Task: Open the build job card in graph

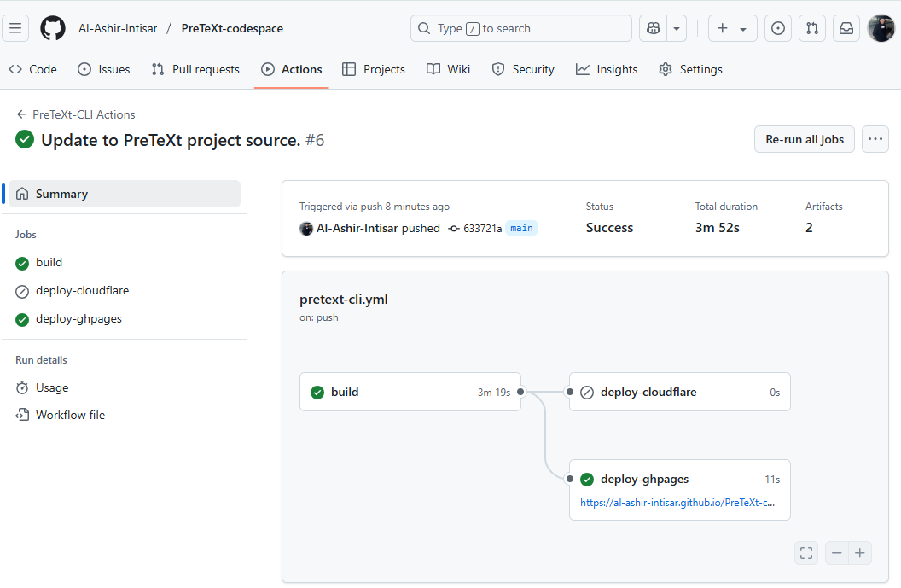Action: click(x=410, y=392)
